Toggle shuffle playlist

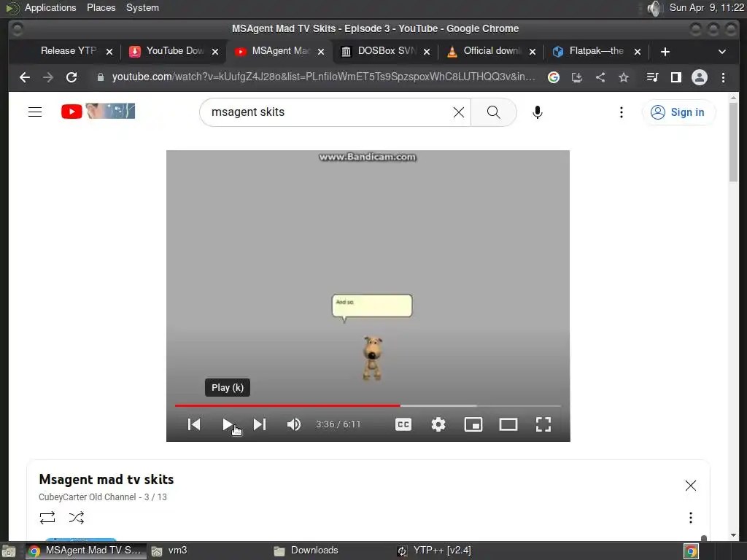(76, 518)
